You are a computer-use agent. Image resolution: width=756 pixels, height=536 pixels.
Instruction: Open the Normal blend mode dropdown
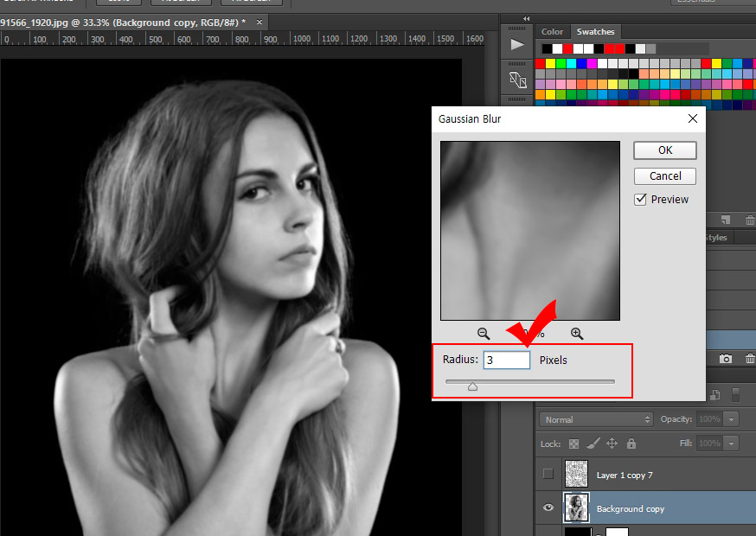pyautogui.click(x=596, y=419)
